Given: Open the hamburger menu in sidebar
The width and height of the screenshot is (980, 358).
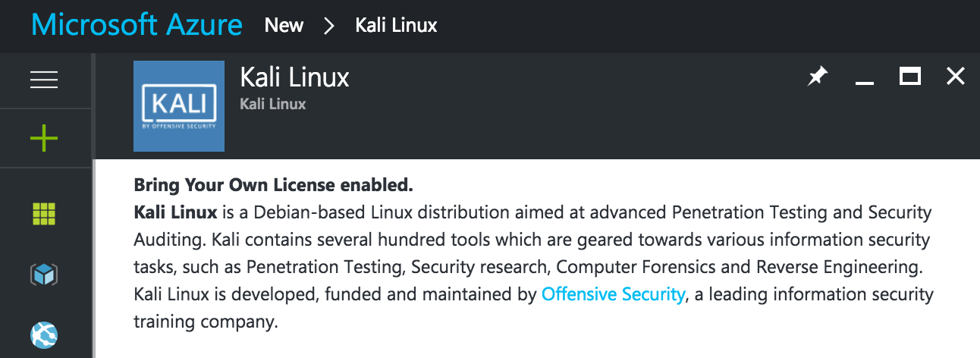Looking at the screenshot, I should click(44, 80).
